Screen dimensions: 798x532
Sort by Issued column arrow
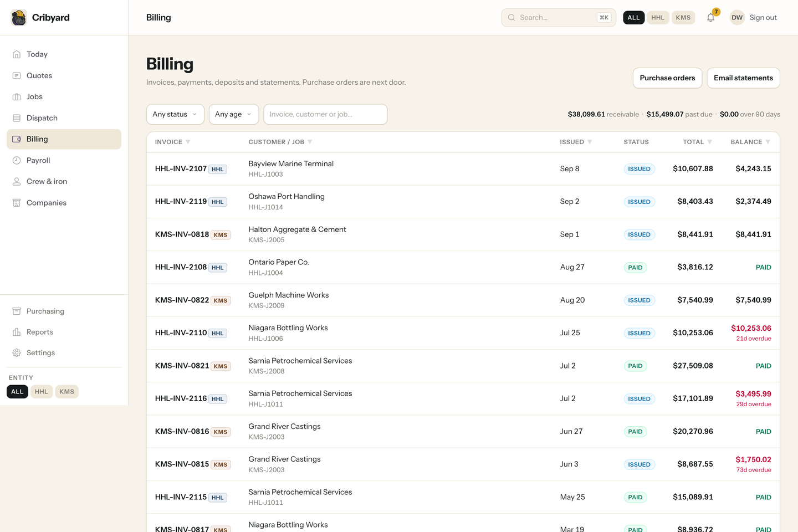tap(590, 142)
